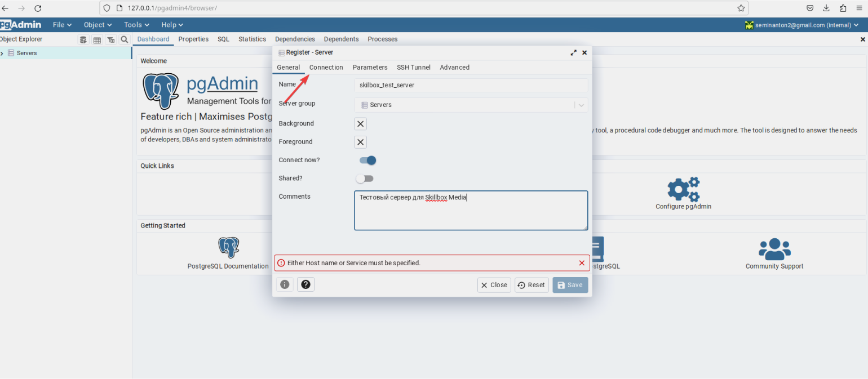Click the Close button in dialog
Image resolution: width=868 pixels, height=379 pixels.
(x=494, y=285)
